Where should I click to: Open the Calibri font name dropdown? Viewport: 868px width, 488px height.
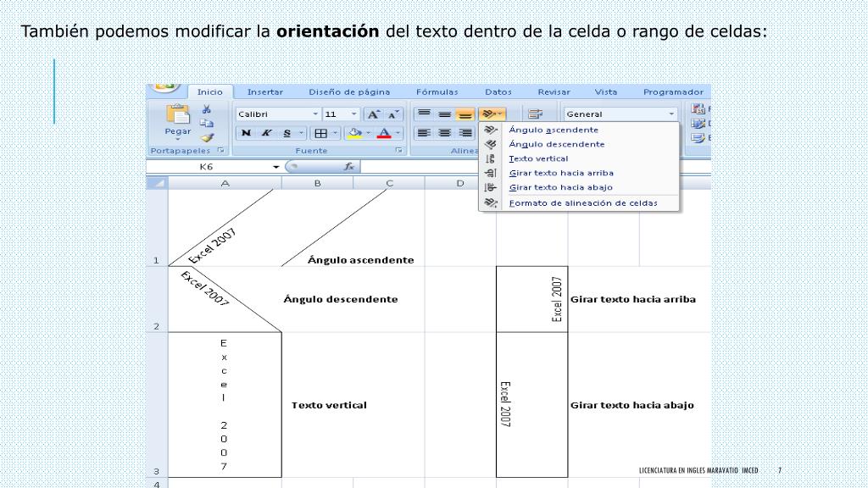315,114
